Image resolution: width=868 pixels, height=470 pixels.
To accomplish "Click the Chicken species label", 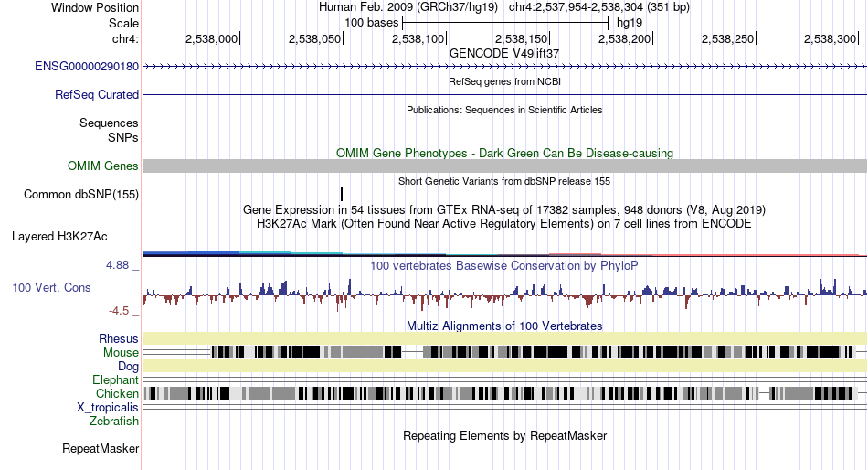I will click(117, 393).
